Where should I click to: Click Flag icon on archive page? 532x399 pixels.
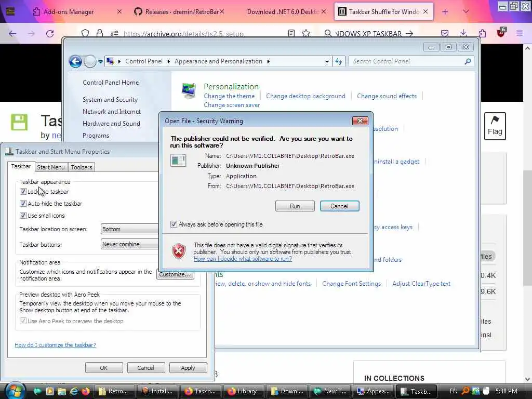[x=495, y=126]
